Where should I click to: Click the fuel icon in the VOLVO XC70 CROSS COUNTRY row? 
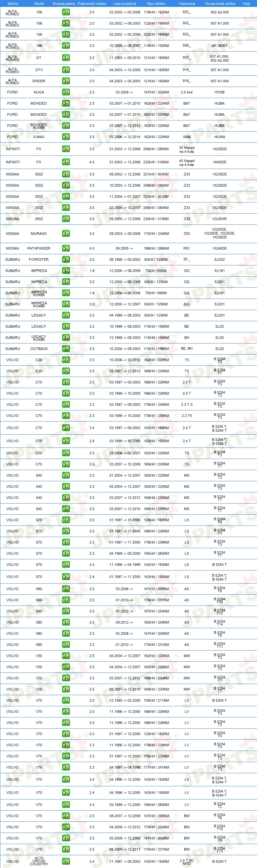(66, 861)
